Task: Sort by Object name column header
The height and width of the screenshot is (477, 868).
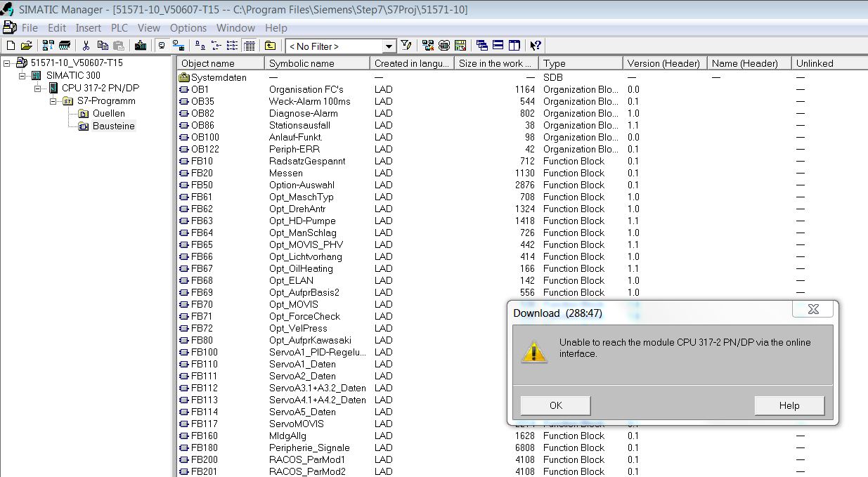Action: point(220,63)
